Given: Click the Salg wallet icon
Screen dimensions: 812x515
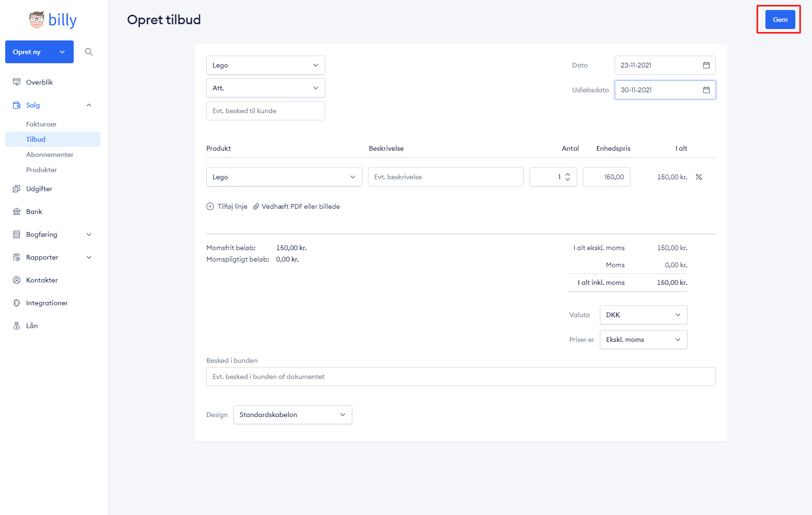Looking at the screenshot, I should point(17,105).
